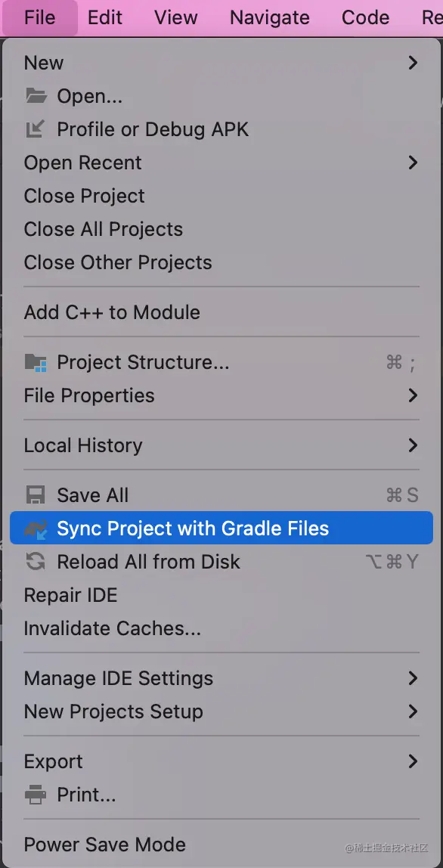Open the Edit menu
Viewport: 443px width, 868px height.
[x=104, y=17]
